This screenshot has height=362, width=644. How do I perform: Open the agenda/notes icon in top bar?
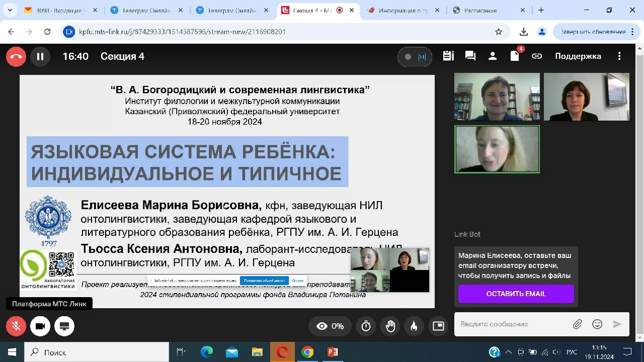(448, 56)
